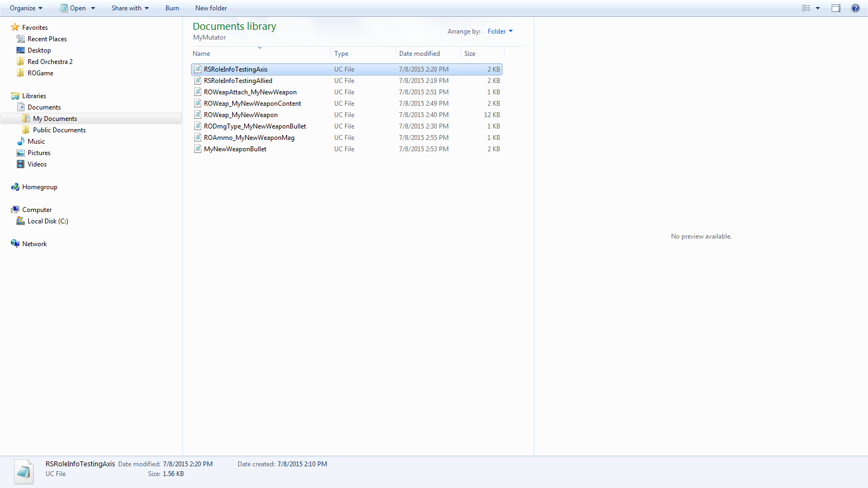Click the Open toolbar button
The width and height of the screenshot is (868, 488).
click(x=73, y=8)
